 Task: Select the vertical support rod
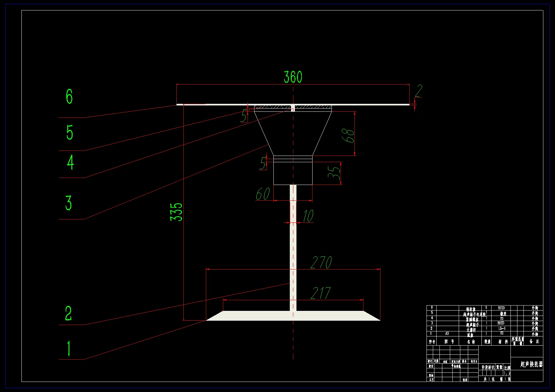pyautogui.click(x=293, y=248)
